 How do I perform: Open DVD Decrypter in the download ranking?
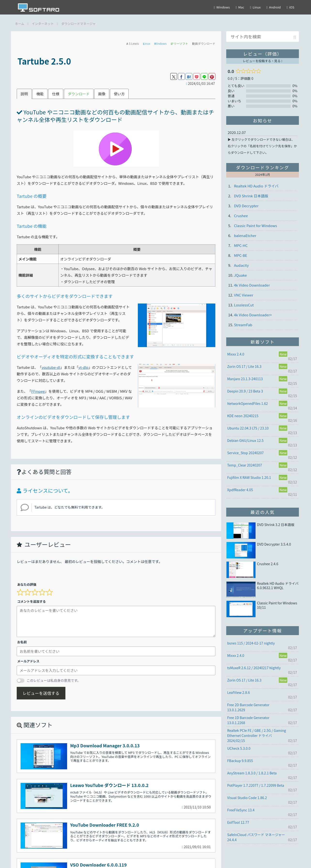246,206
